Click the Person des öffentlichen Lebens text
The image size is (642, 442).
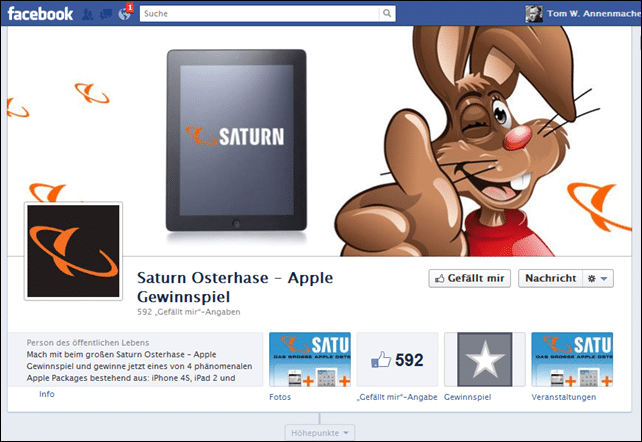click(88, 343)
